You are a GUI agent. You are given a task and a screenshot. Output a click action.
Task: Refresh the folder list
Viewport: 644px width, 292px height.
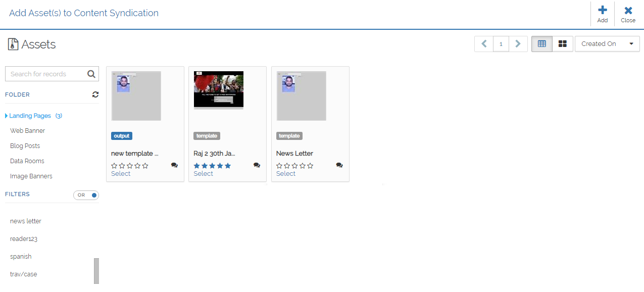95,94
